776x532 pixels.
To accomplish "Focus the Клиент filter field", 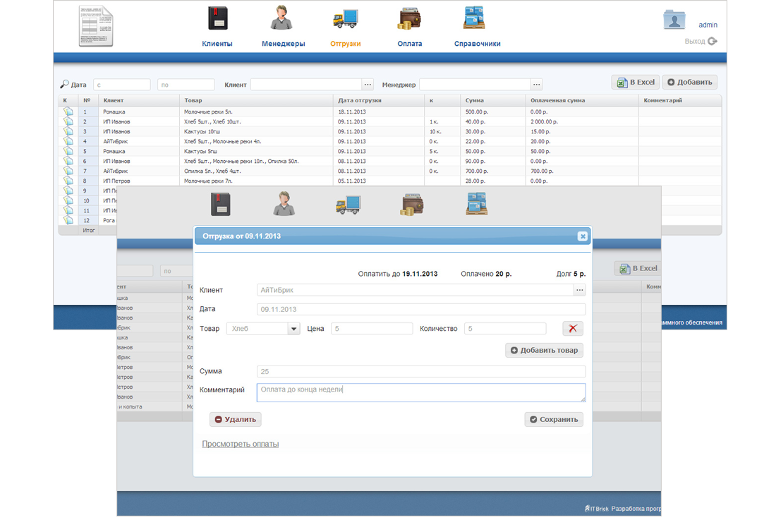I will 306,85.
